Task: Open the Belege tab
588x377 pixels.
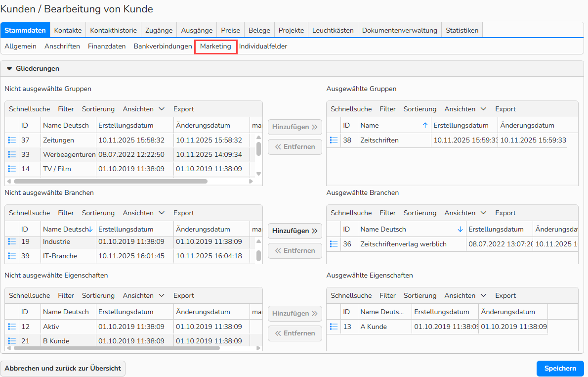Action: pos(259,30)
